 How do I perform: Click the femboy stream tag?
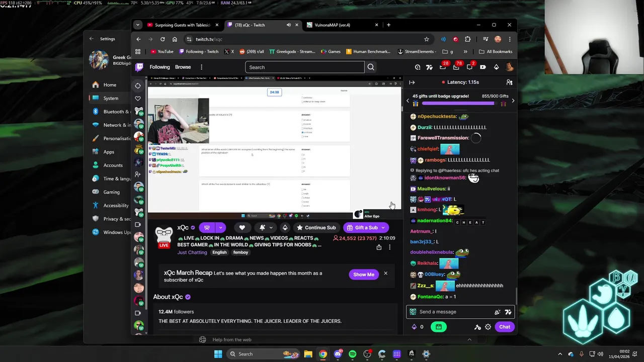[x=240, y=252]
